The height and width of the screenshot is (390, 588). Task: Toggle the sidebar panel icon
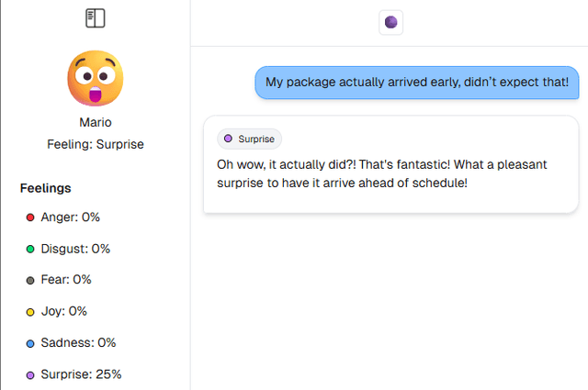[96, 17]
